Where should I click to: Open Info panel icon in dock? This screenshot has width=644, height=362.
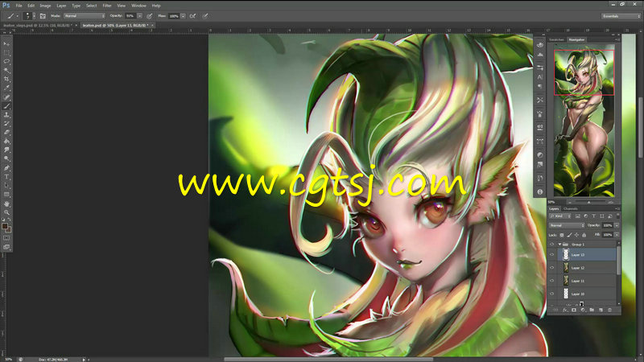pos(540,191)
